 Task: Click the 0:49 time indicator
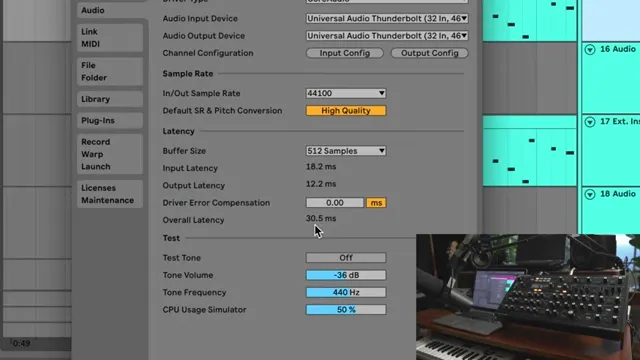point(21,343)
